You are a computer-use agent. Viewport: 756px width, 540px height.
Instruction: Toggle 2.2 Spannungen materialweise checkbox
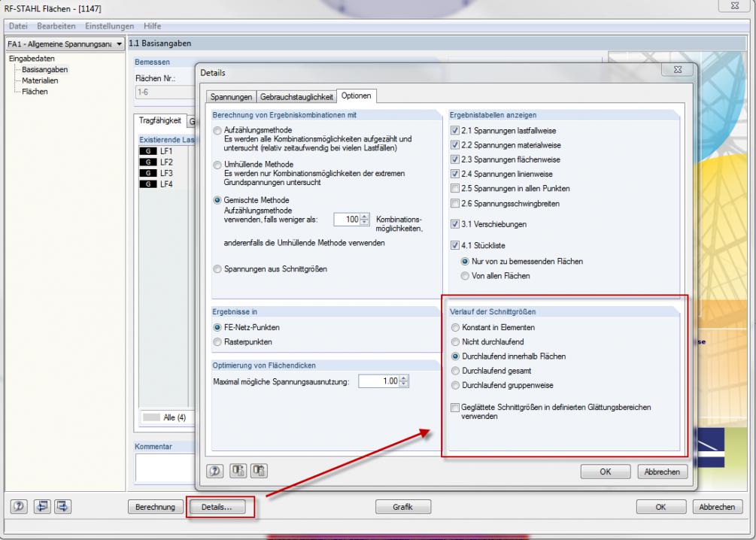(x=454, y=145)
